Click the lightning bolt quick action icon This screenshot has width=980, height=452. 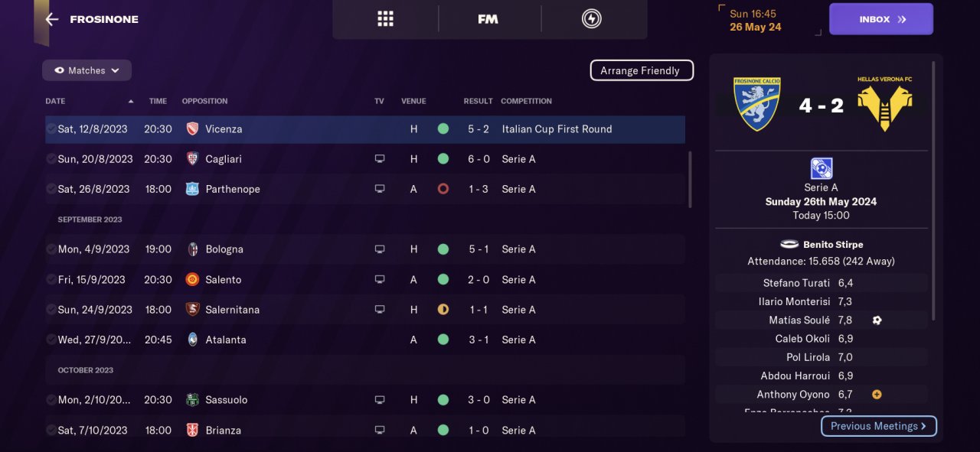click(x=591, y=19)
